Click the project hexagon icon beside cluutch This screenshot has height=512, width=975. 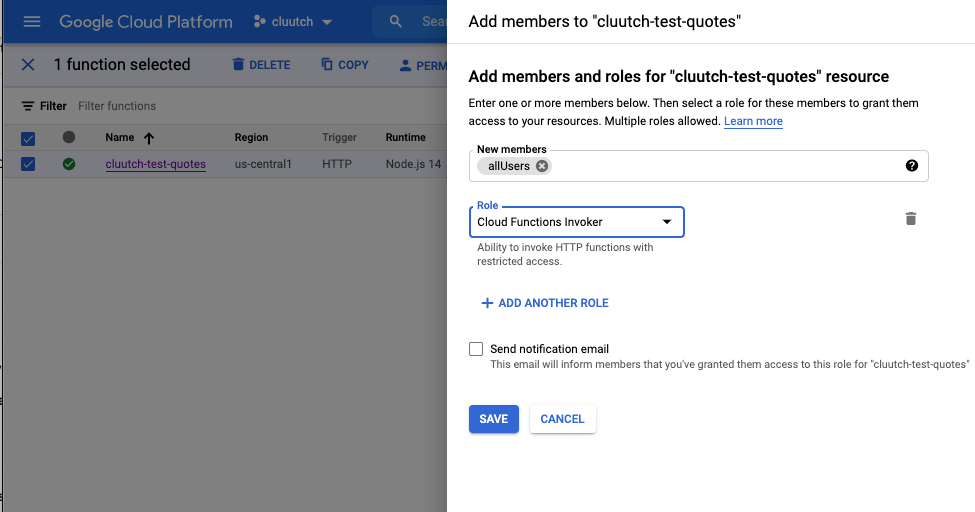click(x=259, y=22)
